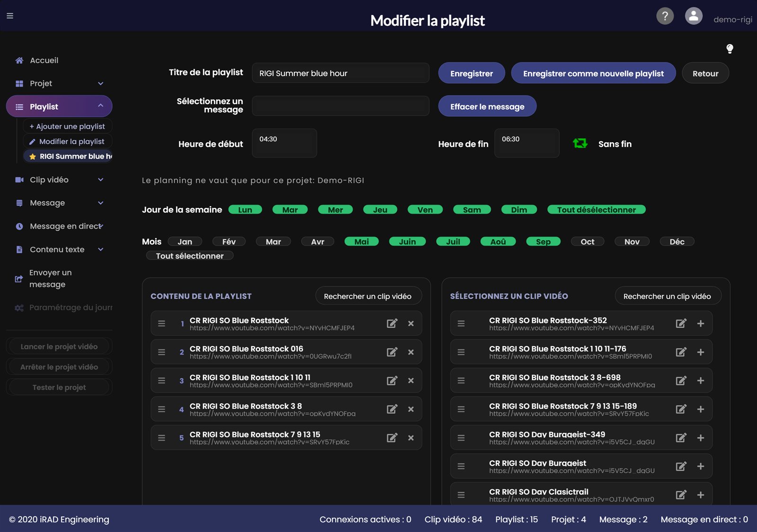Edit clip CR RIGI SO Blue Roststock 3 8-698
Image resolution: width=757 pixels, height=532 pixels.
(x=681, y=381)
